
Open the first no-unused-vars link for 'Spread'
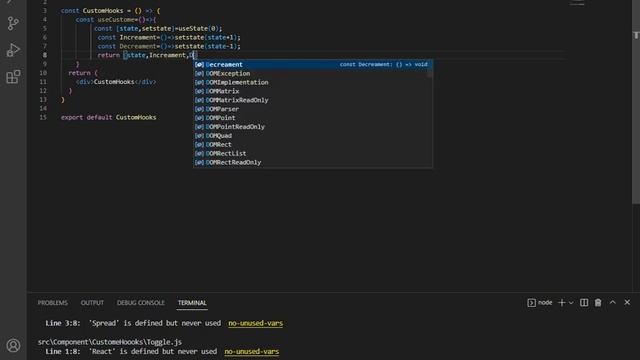tap(256, 323)
